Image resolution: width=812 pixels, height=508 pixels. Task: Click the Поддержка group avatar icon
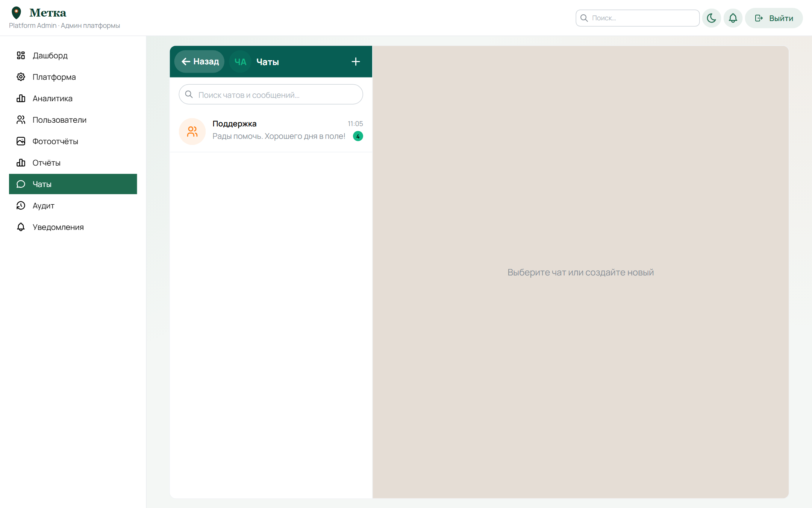click(192, 131)
